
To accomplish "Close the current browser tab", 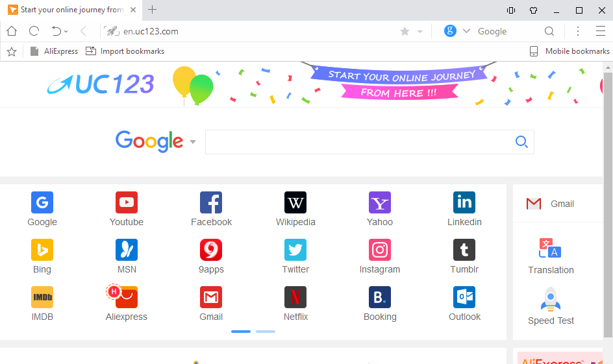I will 133,10.
